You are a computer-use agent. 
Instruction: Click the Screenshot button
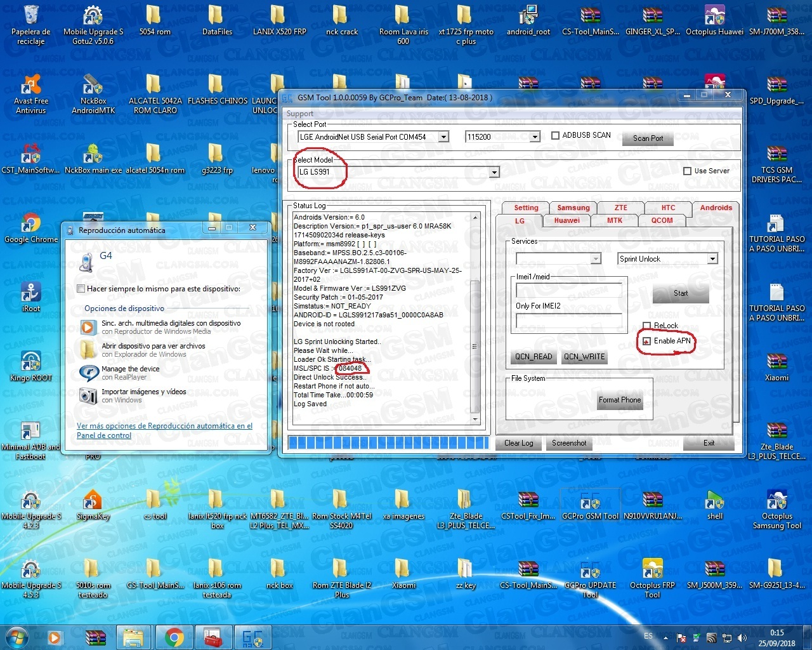point(569,443)
